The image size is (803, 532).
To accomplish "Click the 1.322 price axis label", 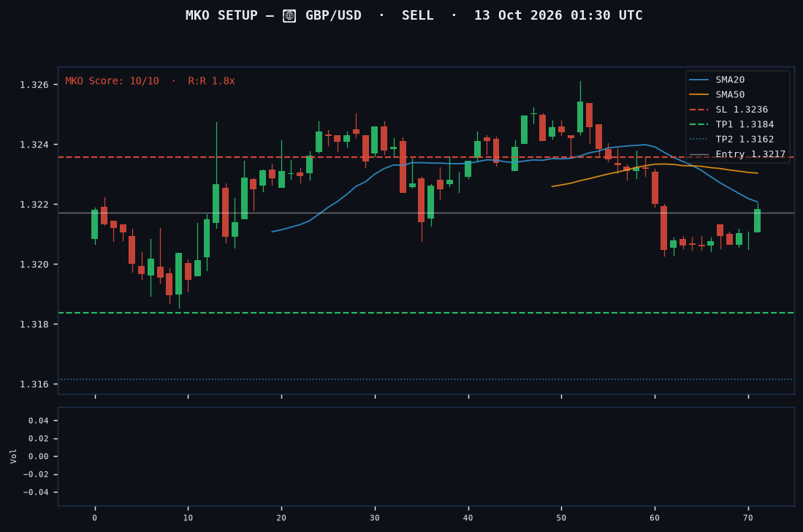I will [x=34, y=205].
